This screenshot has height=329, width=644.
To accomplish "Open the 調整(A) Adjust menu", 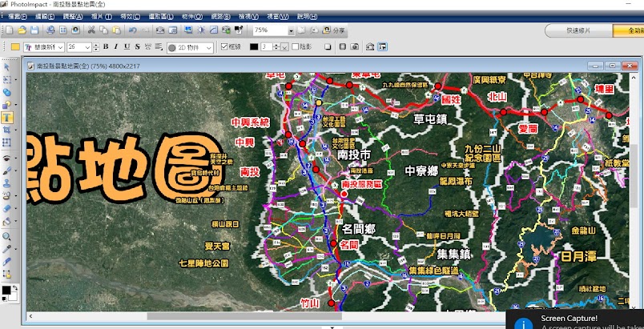I will click(x=73, y=17).
